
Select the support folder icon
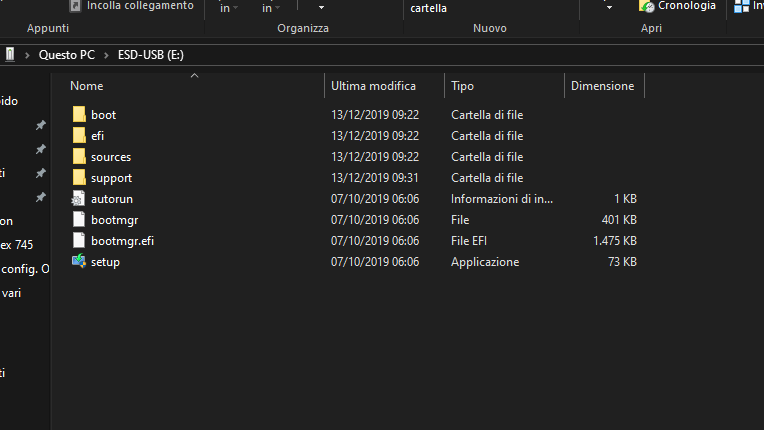(79, 177)
